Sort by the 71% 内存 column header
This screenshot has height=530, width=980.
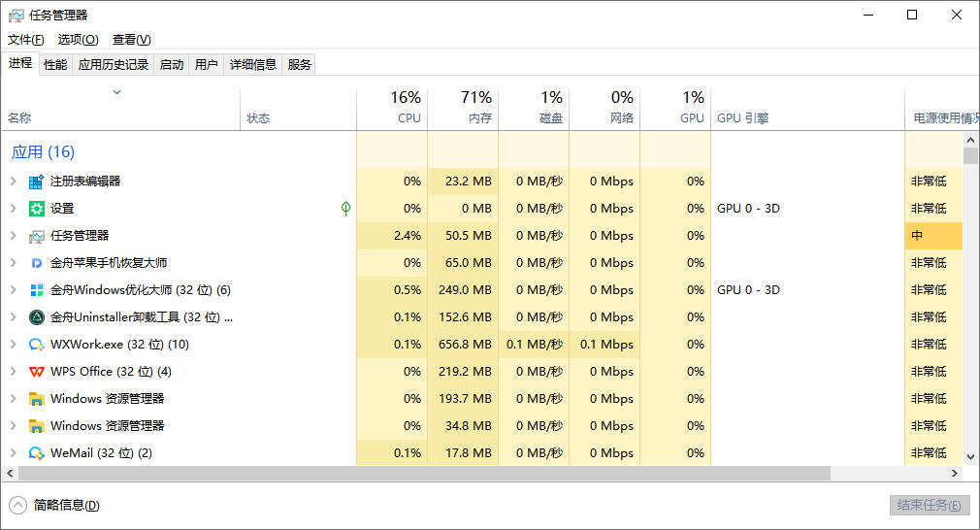tap(463, 110)
